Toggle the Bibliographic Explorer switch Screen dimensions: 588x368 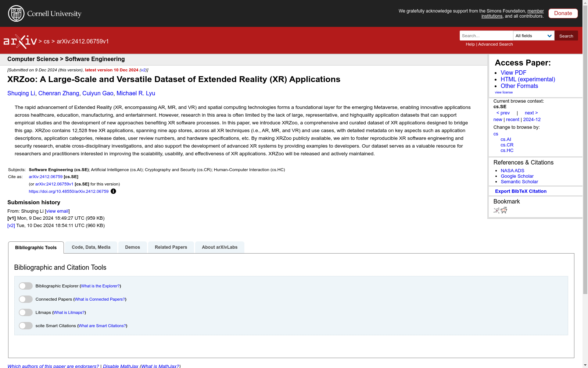tap(26, 286)
